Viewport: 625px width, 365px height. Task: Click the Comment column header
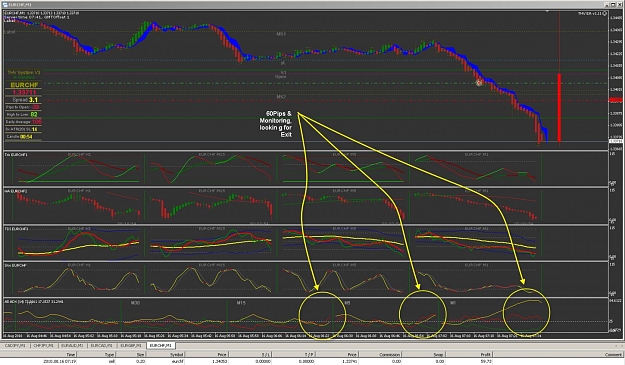tap(613, 354)
